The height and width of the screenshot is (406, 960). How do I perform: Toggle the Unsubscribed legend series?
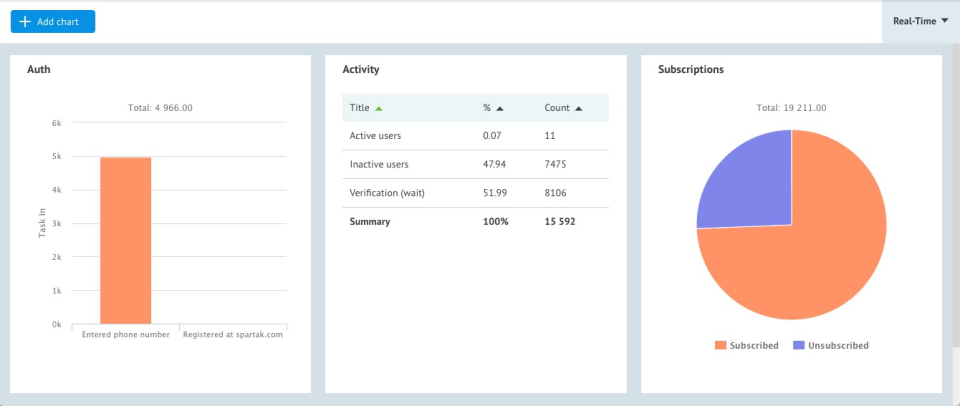click(830, 346)
